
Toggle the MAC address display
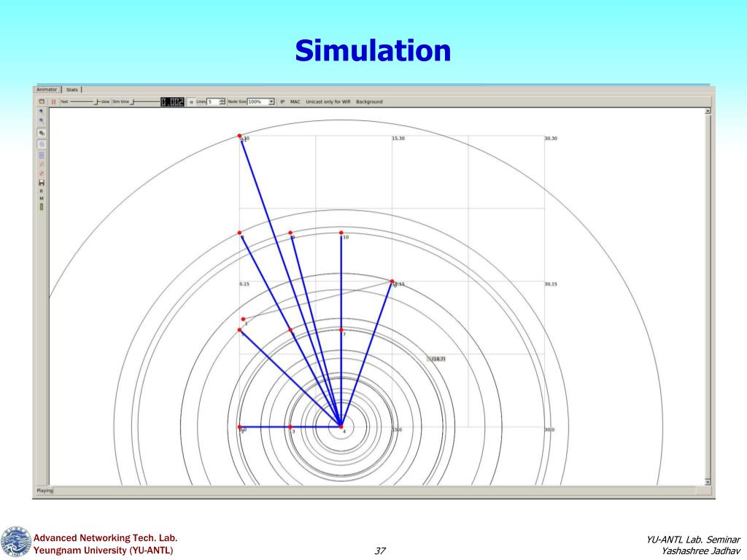click(x=295, y=101)
